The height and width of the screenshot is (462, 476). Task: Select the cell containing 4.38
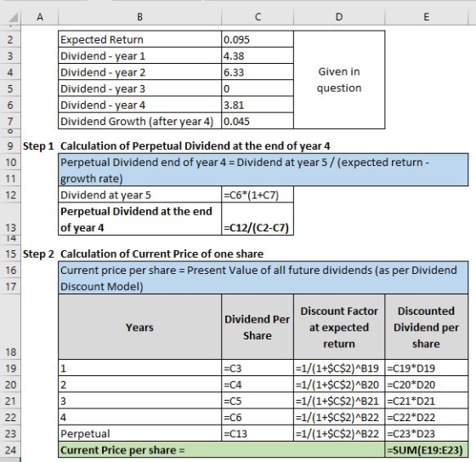(258, 55)
